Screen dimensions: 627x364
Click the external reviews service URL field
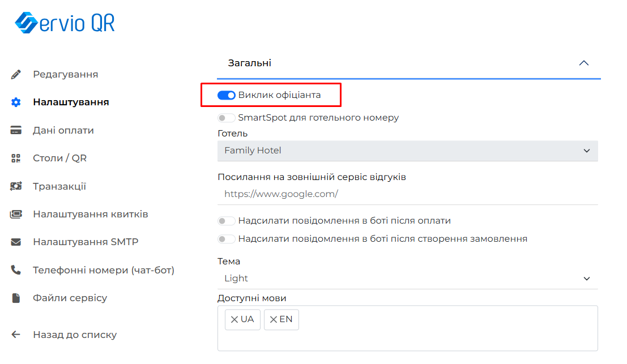pyautogui.click(x=407, y=194)
